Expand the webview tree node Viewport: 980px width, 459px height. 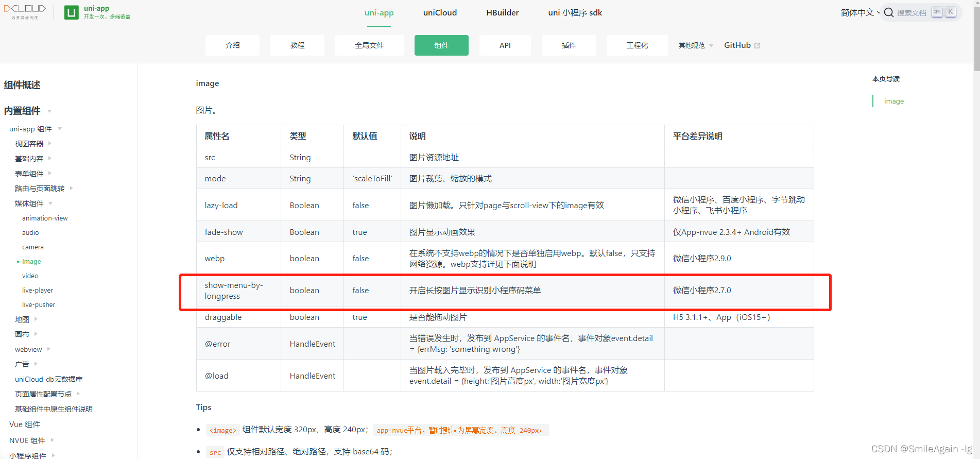click(48, 349)
